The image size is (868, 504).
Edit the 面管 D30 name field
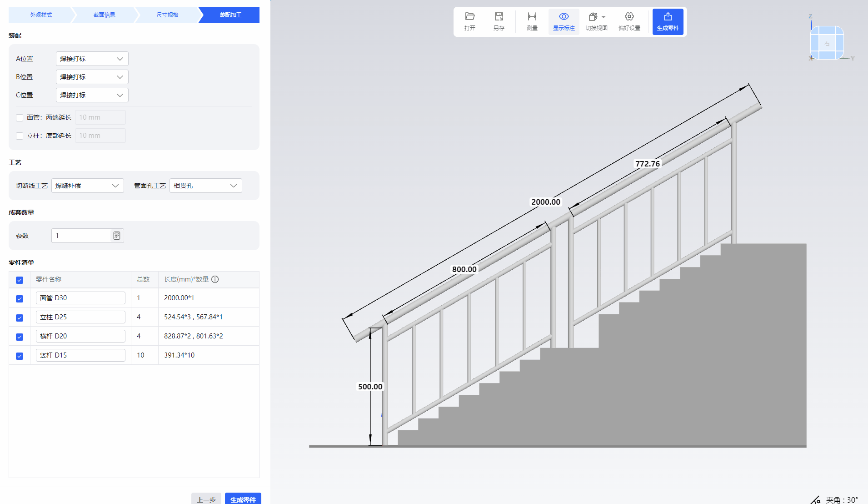tap(80, 298)
